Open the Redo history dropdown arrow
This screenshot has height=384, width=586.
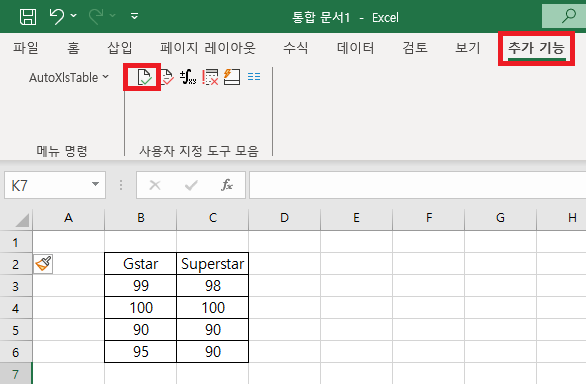point(112,15)
